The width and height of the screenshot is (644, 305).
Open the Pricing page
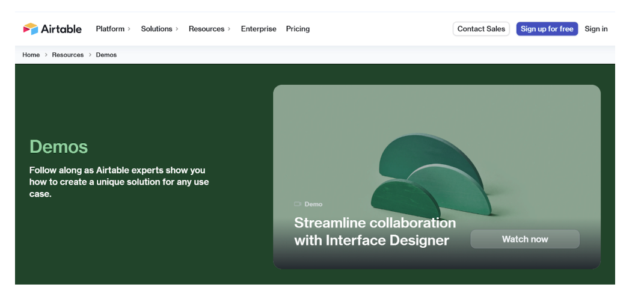coord(298,29)
